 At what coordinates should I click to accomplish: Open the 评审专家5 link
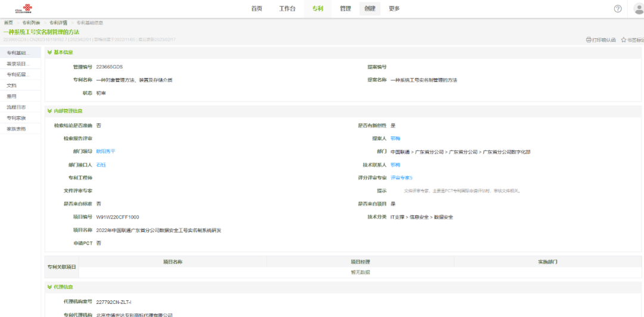click(401, 178)
